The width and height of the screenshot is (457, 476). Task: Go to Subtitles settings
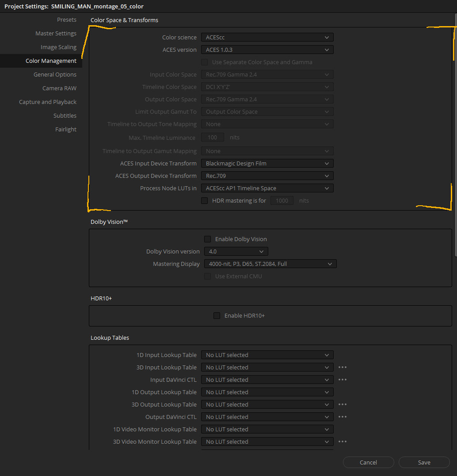(x=65, y=115)
